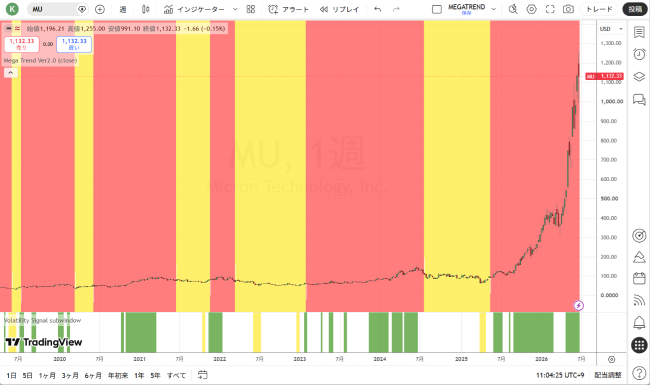Add symbol with plus compare icon
Image resolution: width=650 pixels, height=385 pixels.
100,9
